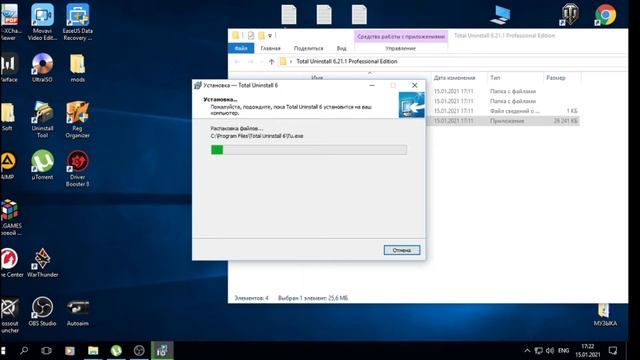Open Google Chrome desktop shortcut
The image size is (640, 360).
point(605,15)
